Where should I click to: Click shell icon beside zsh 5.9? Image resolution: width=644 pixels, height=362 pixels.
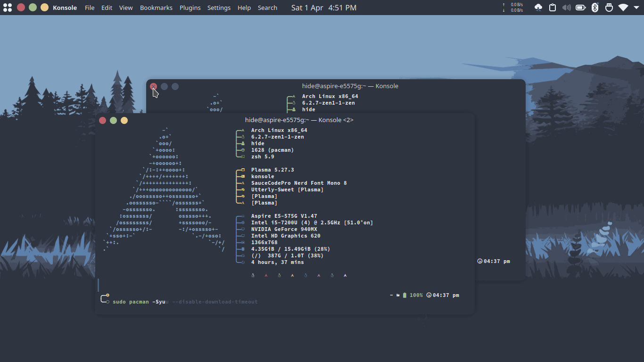click(x=243, y=156)
